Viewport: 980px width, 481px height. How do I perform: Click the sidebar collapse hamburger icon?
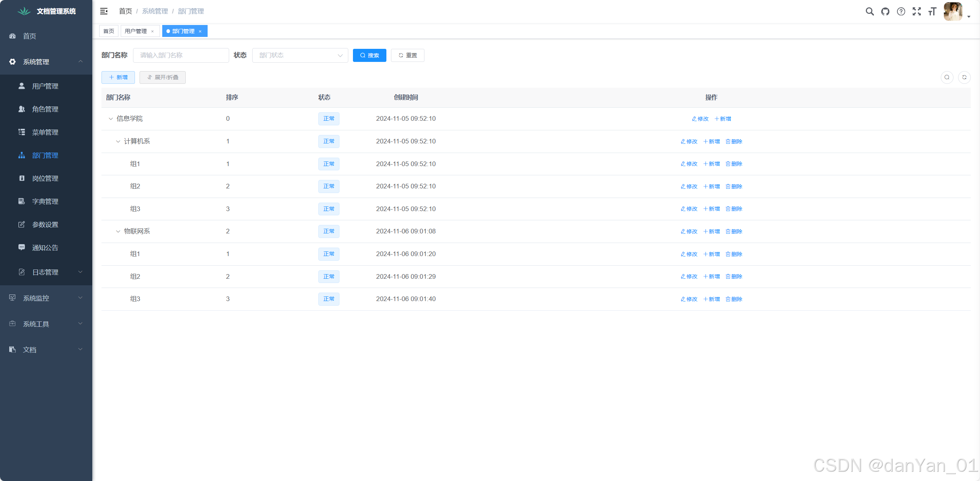pyautogui.click(x=104, y=11)
